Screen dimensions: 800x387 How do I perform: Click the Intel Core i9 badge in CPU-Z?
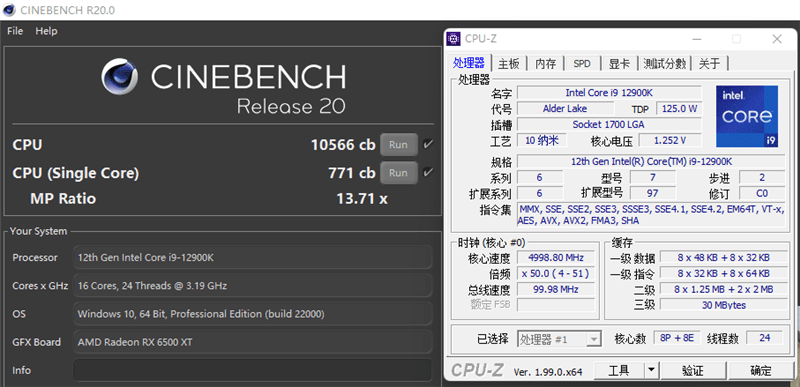pyautogui.click(x=747, y=116)
